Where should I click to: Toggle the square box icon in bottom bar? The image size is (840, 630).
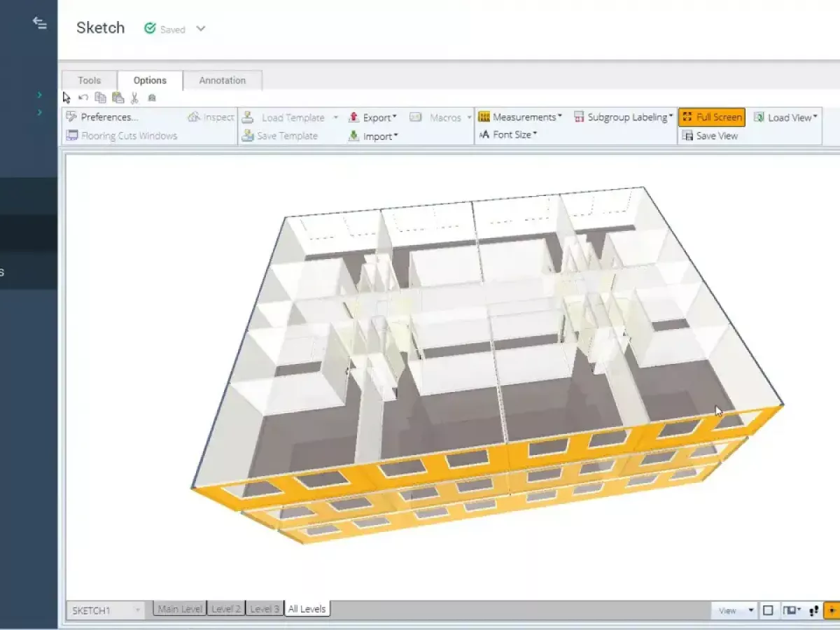coord(768,610)
